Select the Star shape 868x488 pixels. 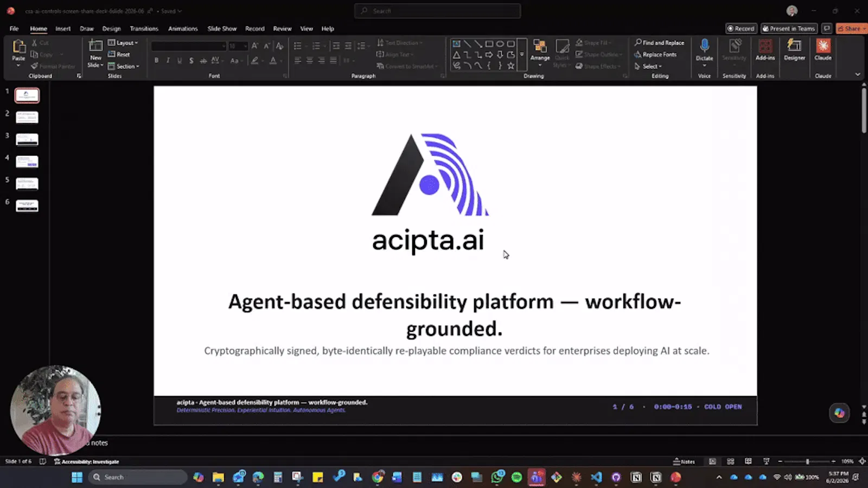coord(510,66)
